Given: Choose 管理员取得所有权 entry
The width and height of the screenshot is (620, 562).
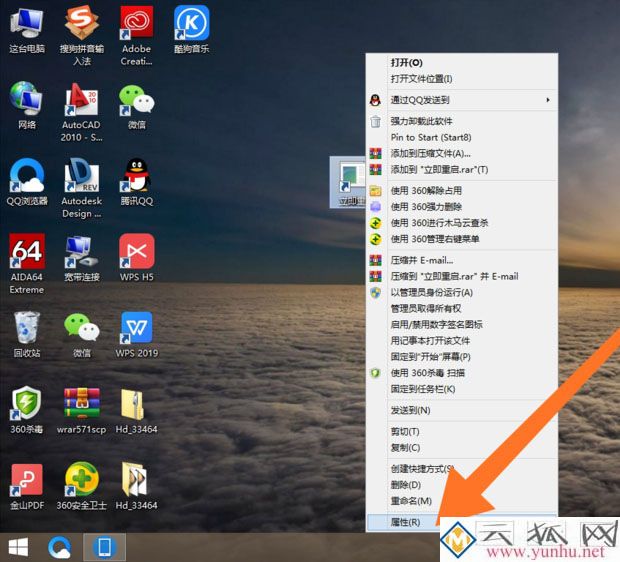Looking at the screenshot, I should pos(462,308).
